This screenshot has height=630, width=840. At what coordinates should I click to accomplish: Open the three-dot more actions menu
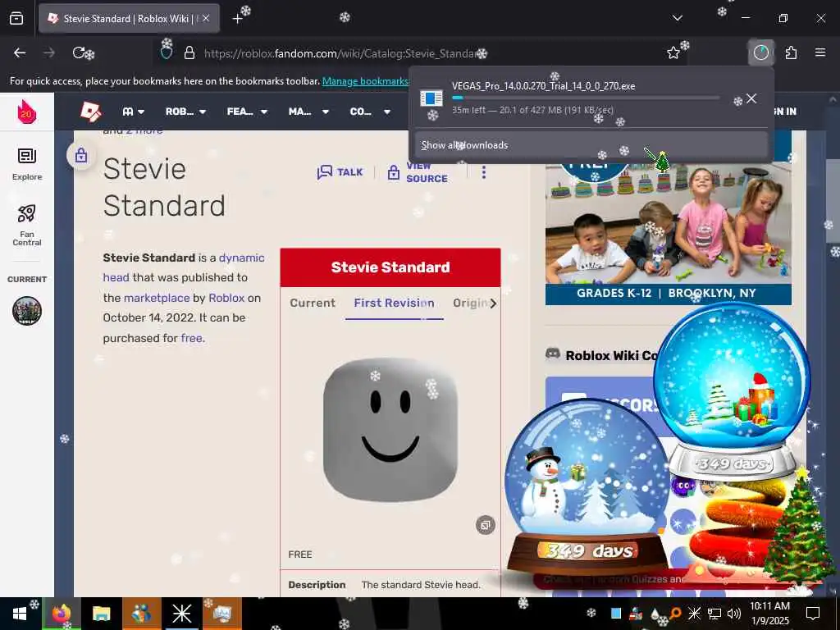pyautogui.click(x=484, y=172)
